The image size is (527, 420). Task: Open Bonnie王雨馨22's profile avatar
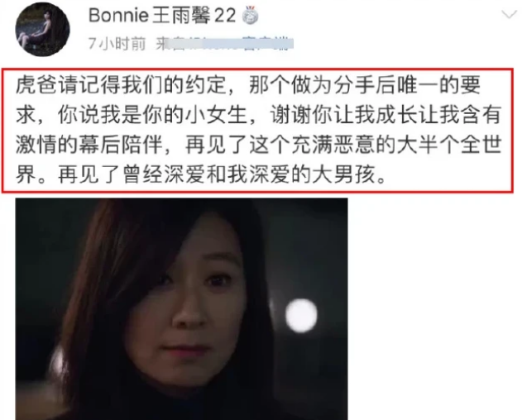point(43,29)
